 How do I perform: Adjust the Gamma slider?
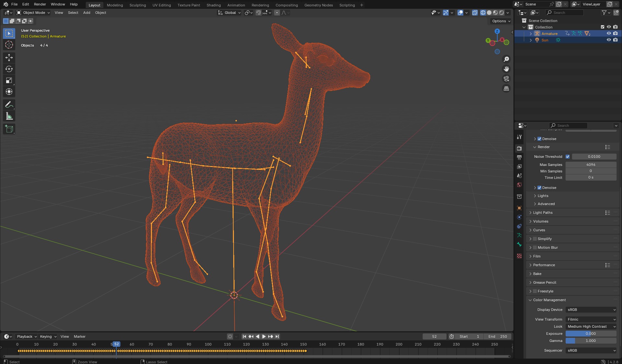(x=591, y=341)
